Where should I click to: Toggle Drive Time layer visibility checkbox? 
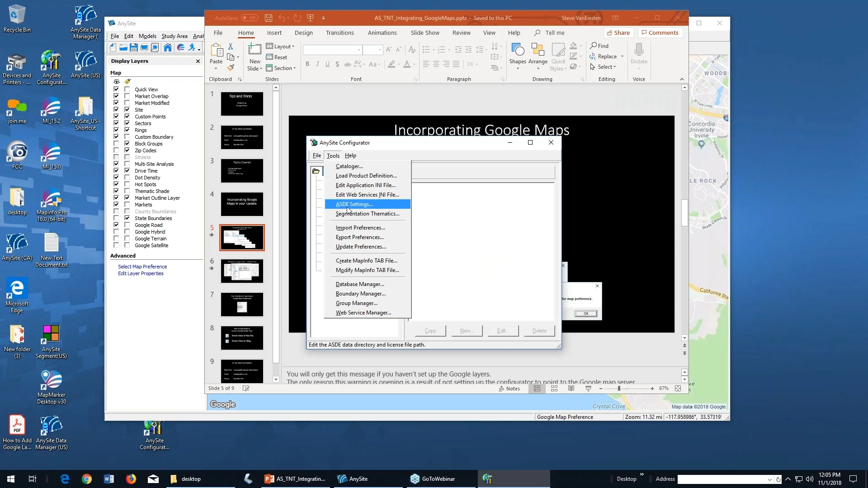pos(116,171)
